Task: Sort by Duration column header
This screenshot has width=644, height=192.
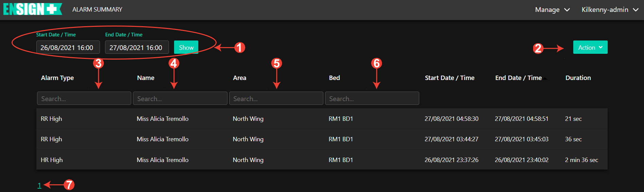Action: coord(578,78)
